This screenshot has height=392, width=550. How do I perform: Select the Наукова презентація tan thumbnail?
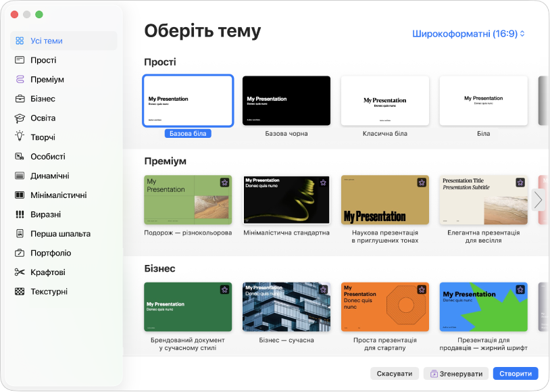(x=385, y=200)
